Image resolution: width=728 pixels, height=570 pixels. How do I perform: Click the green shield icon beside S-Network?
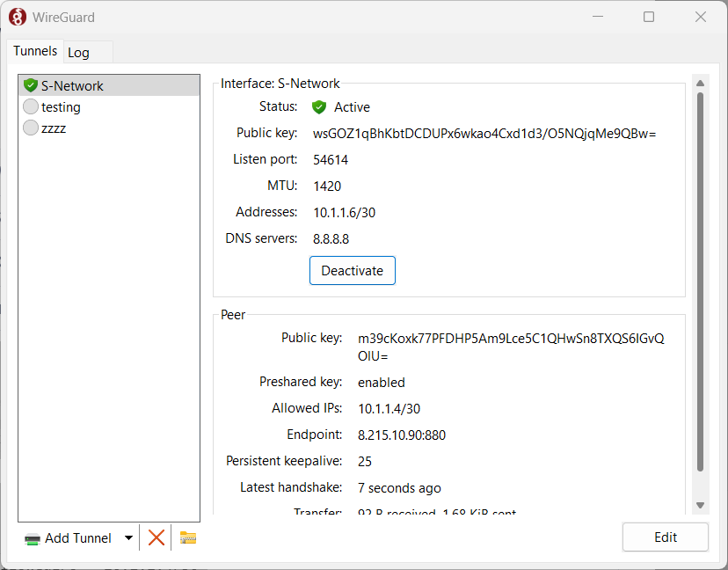click(31, 85)
